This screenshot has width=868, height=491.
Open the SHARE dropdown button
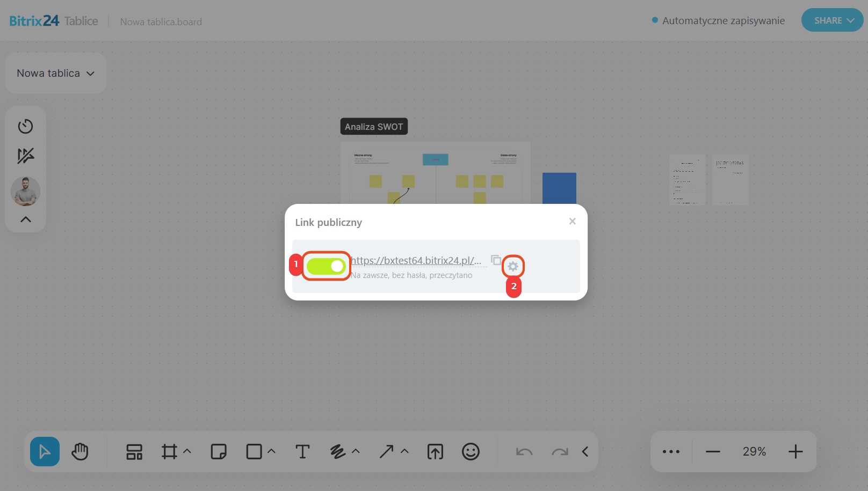[x=832, y=20]
